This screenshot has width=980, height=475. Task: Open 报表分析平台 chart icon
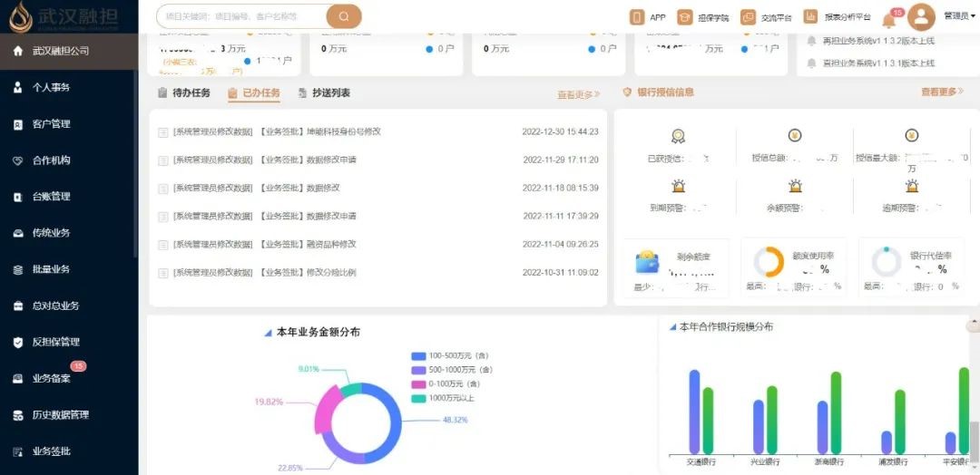click(x=810, y=17)
